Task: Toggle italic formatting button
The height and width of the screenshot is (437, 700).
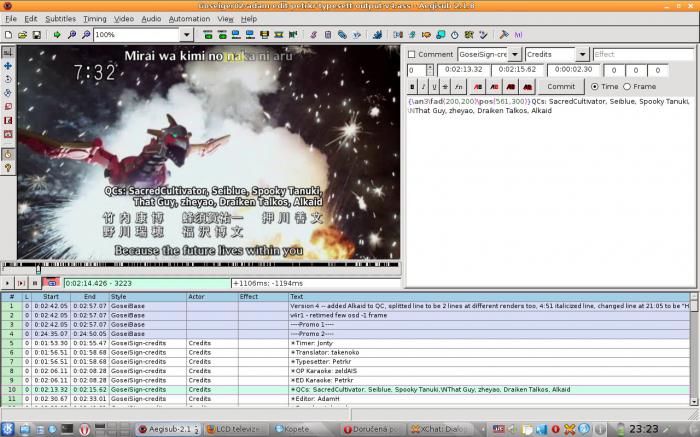Action: [423, 87]
